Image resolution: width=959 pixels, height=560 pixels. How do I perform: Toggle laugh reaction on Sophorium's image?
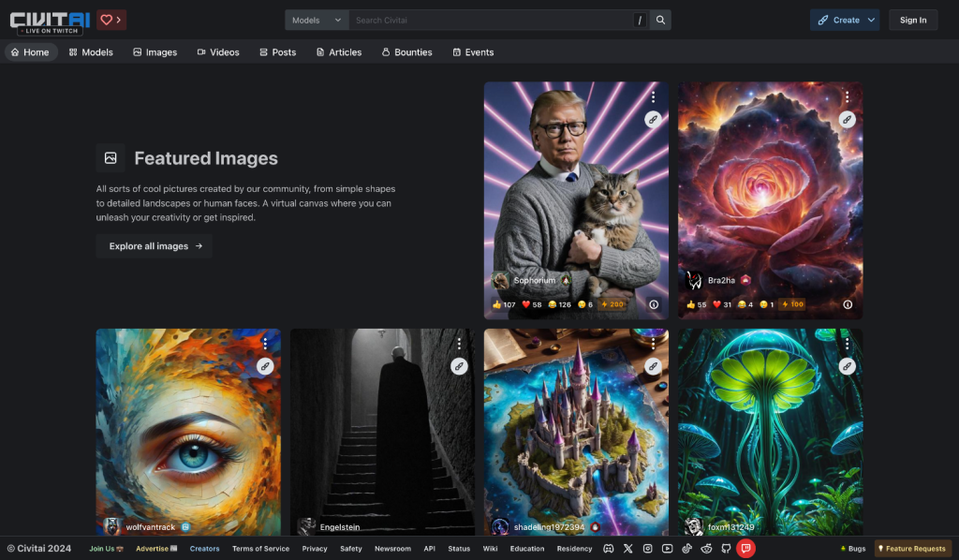[x=559, y=304]
